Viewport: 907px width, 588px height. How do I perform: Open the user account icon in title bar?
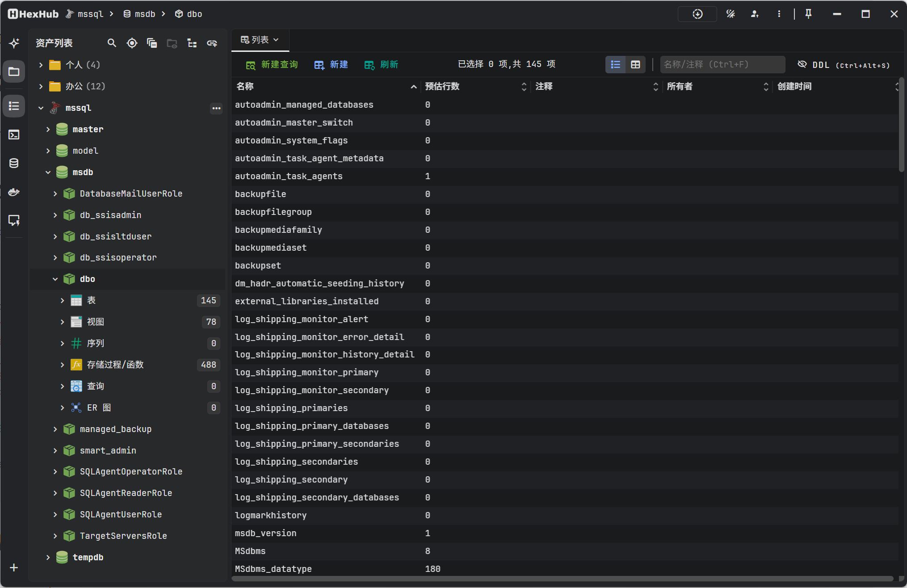[755, 14]
